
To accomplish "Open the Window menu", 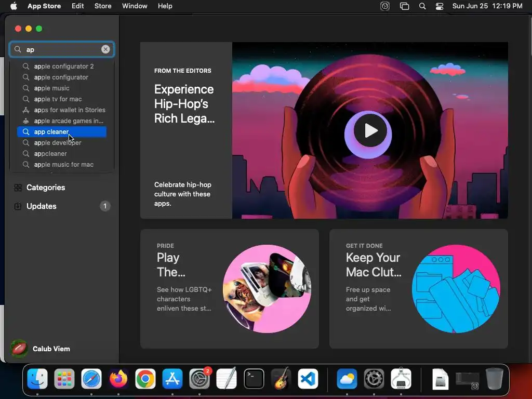I will 135,6.
